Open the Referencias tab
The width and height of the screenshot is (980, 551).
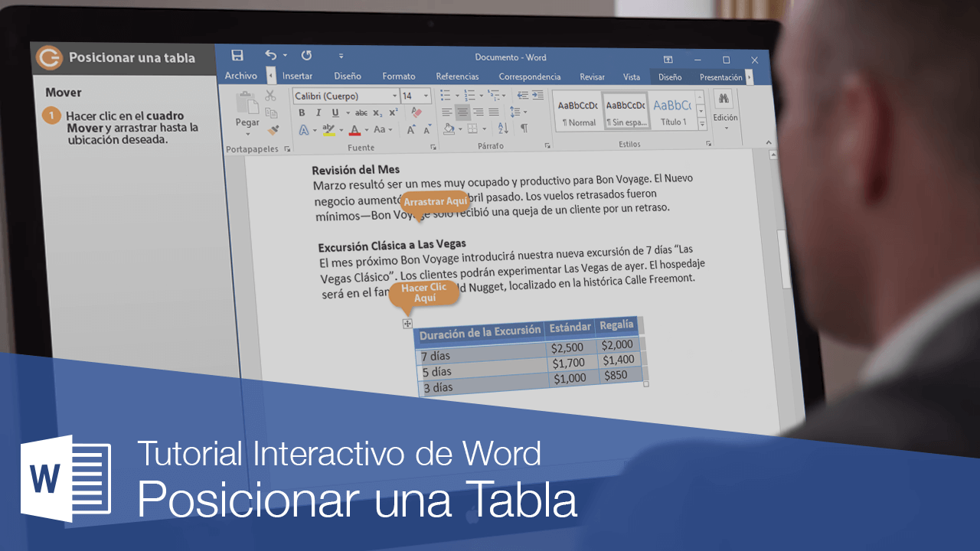click(457, 77)
